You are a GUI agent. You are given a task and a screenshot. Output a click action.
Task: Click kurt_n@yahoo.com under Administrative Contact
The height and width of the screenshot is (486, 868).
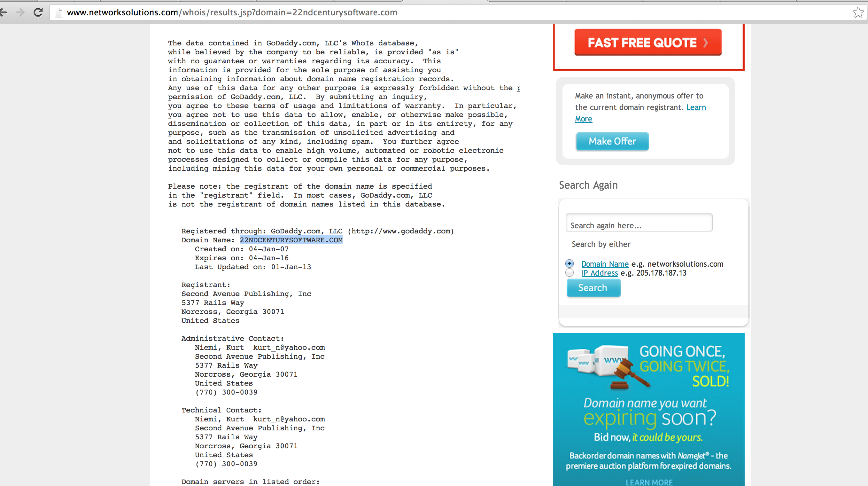click(289, 348)
